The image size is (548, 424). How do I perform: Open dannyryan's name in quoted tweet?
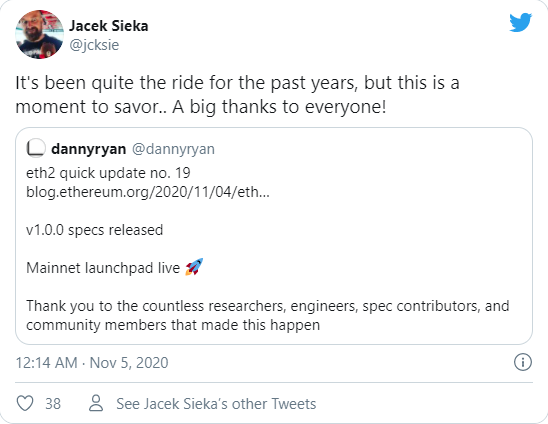(x=88, y=149)
